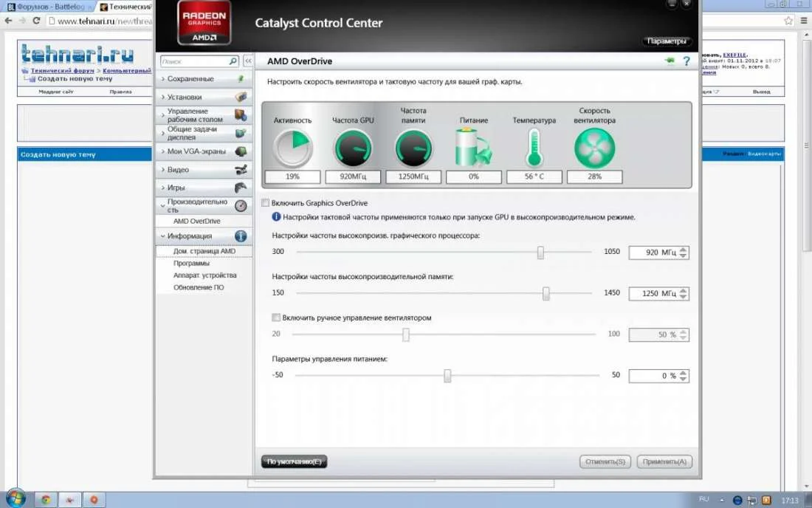Viewport: 812px width, 508px height.
Task: Switch to the Форумов - Battlelog browser tab
Action: (x=49, y=7)
